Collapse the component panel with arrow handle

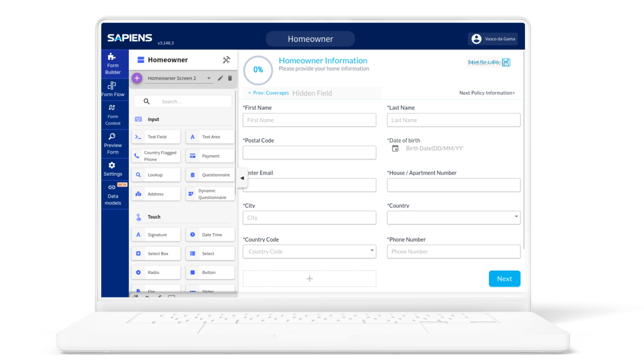[x=242, y=178]
